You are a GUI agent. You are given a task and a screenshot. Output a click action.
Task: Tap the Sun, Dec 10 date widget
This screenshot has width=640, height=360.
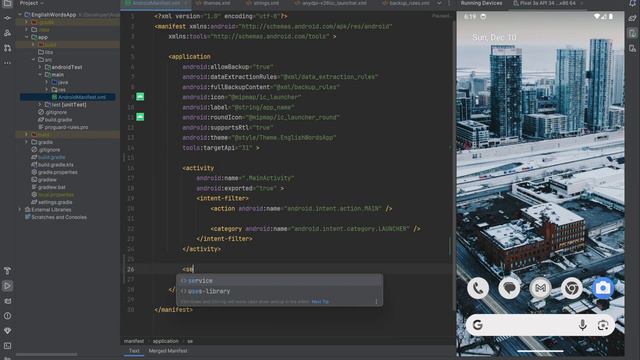click(494, 38)
